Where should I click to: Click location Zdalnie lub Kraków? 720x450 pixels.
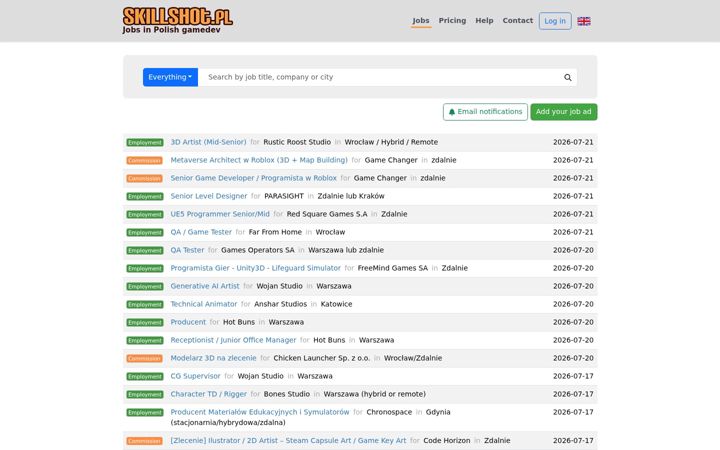tap(351, 196)
